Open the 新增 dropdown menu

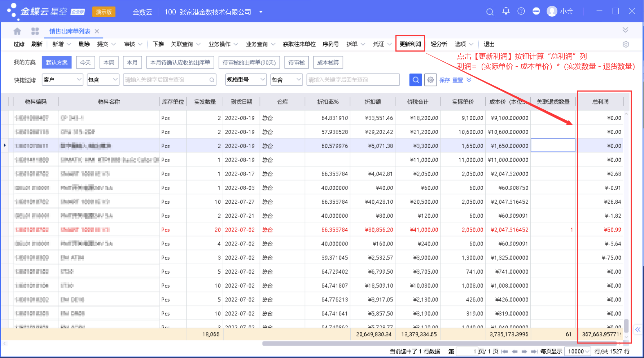[x=61, y=44]
